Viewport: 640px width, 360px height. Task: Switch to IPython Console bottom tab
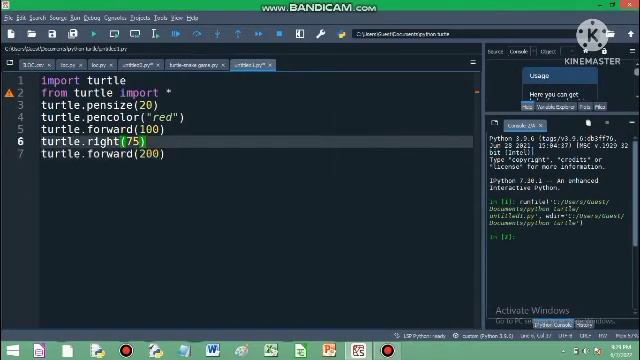pos(553,325)
